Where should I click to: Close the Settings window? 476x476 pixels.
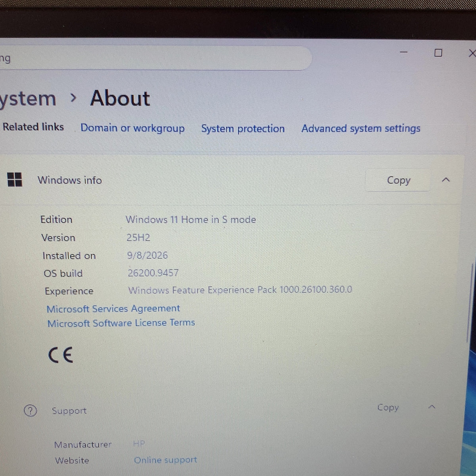[x=471, y=53]
